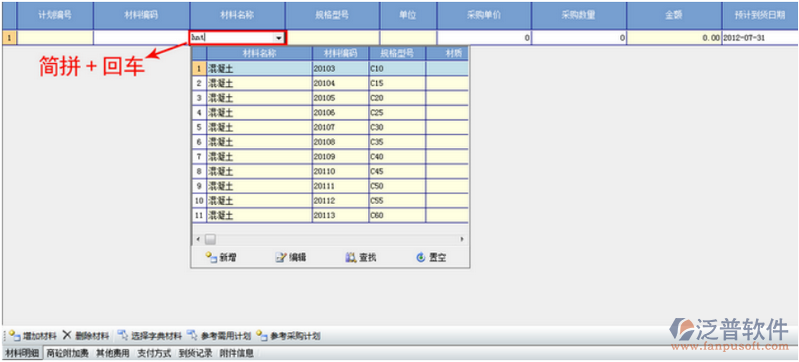The image size is (799, 362).
Task: Click the 删除材料 delete X icon
Action: click(x=67, y=335)
